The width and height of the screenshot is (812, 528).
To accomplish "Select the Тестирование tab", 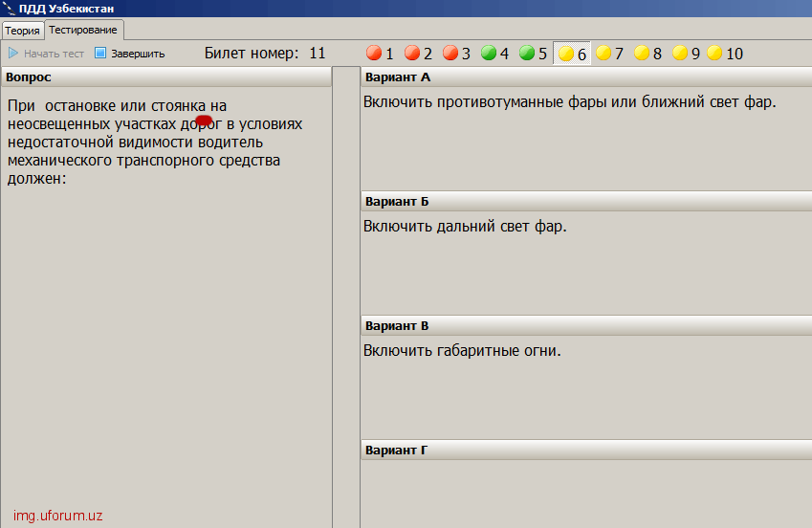I will 82,30.
